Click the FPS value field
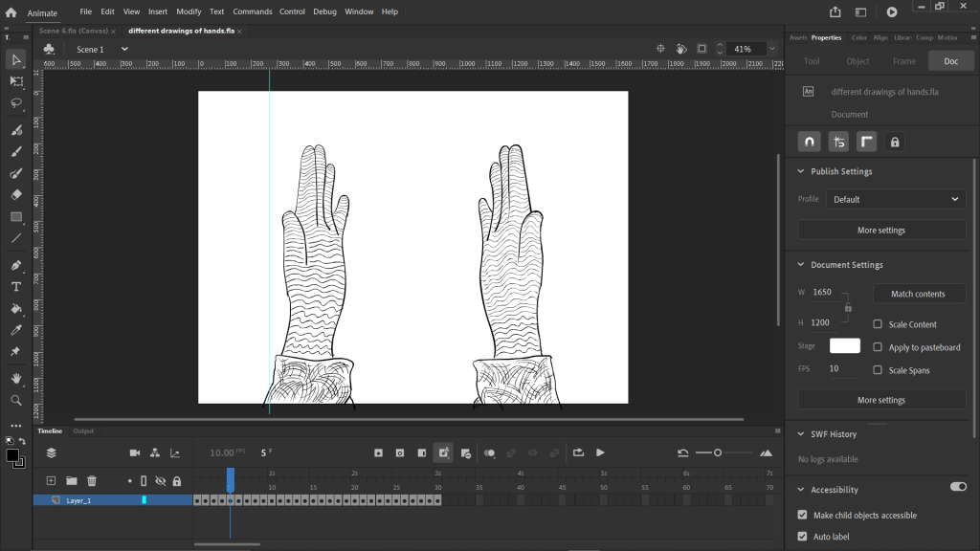 (835, 368)
